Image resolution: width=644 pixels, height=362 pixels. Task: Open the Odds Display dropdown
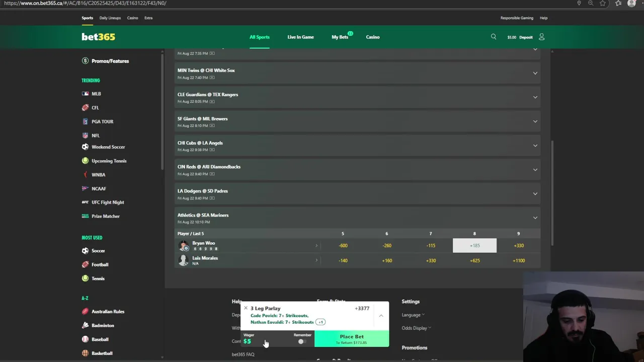pos(417,328)
